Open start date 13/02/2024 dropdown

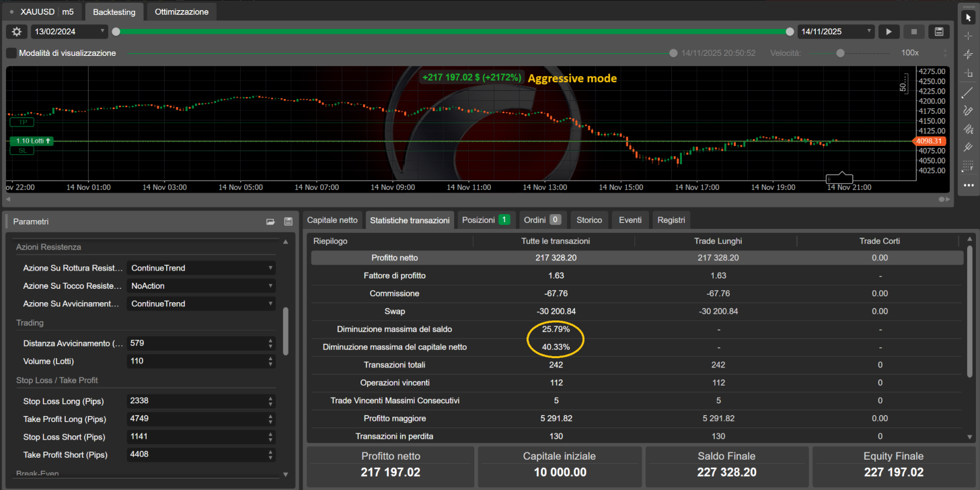tap(70, 32)
